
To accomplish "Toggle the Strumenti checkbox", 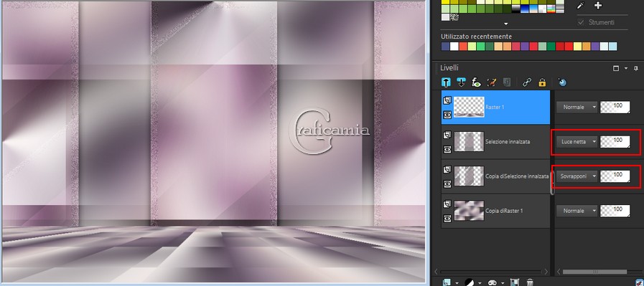I will coord(581,22).
